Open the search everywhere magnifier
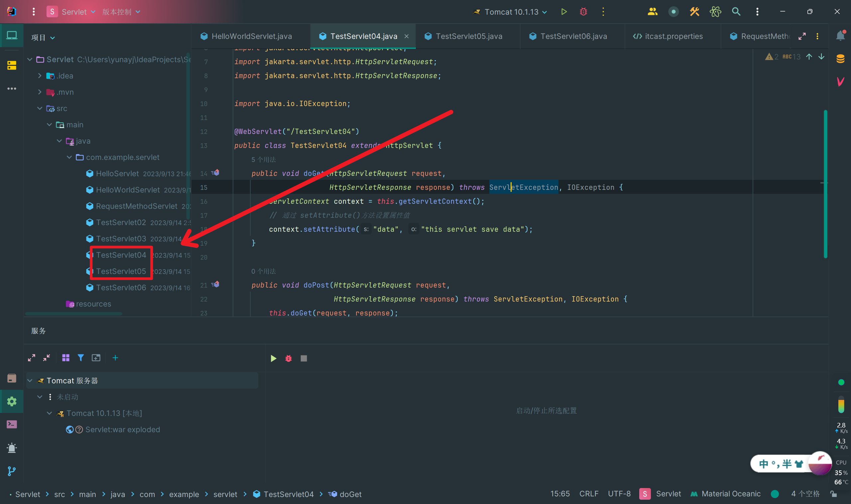This screenshot has width=851, height=504. click(736, 12)
